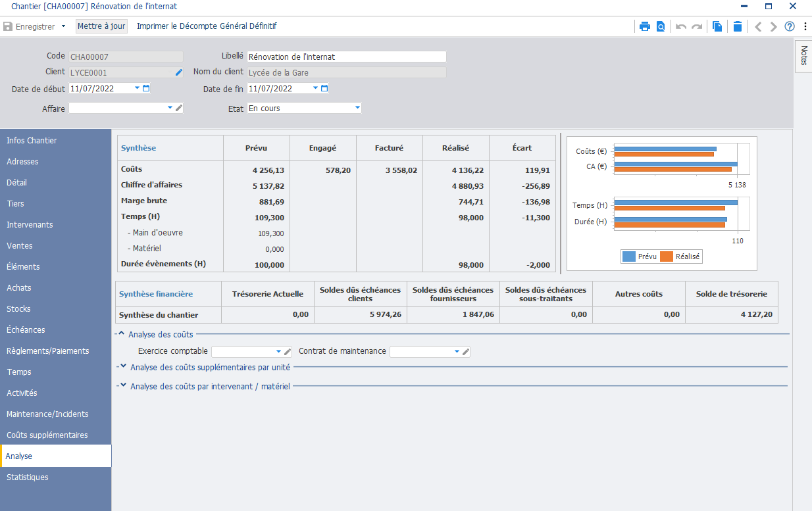Click the delete trash icon
The height and width of the screenshot is (511, 812).
coord(738,27)
